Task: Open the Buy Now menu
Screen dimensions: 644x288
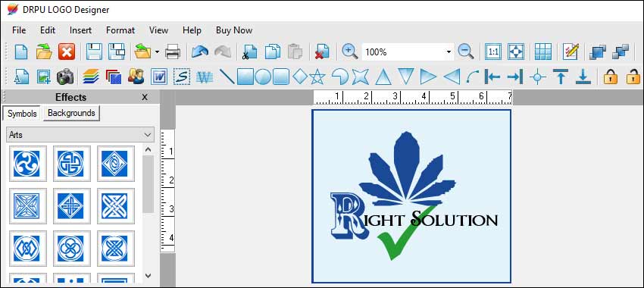Action: pos(234,30)
